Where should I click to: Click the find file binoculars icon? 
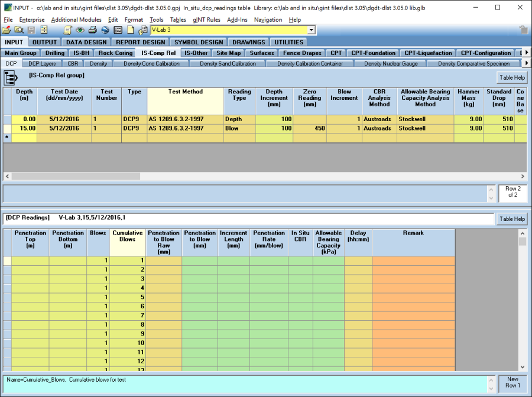(x=19, y=30)
